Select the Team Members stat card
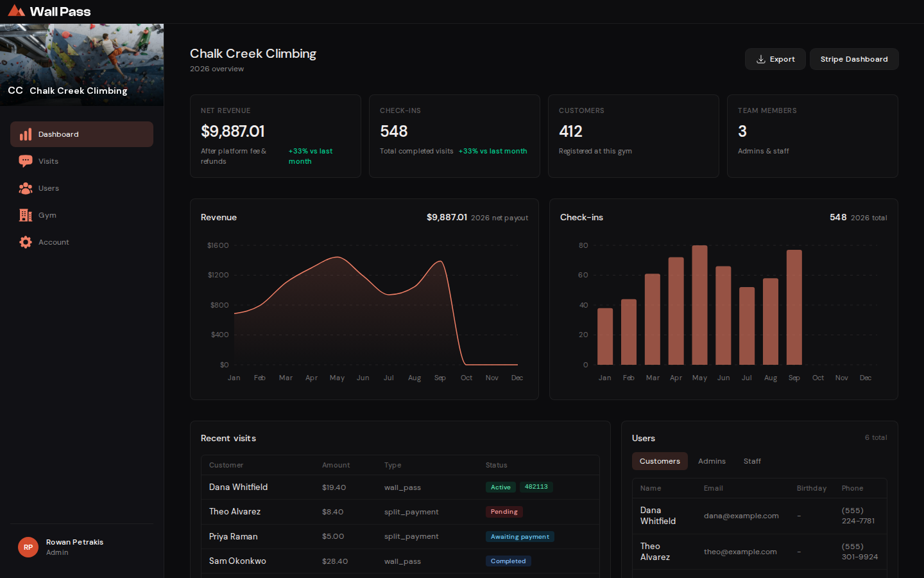 click(x=812, y=136)
